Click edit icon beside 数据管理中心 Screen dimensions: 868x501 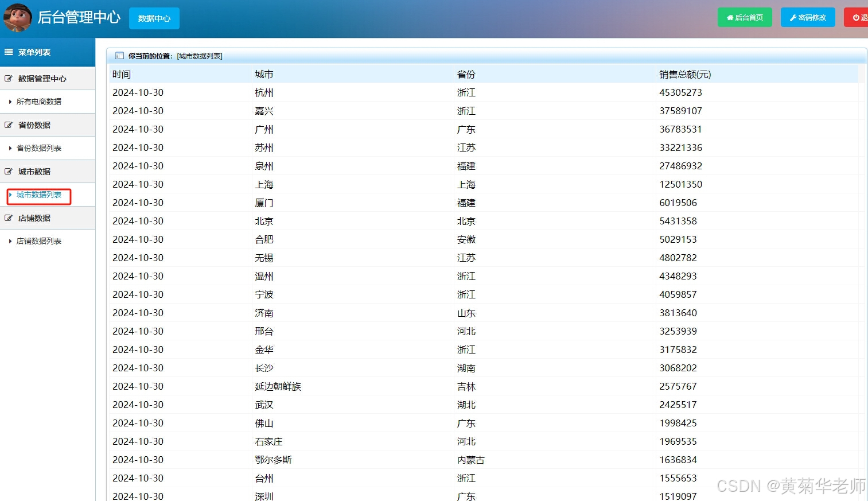pos(9,79)
